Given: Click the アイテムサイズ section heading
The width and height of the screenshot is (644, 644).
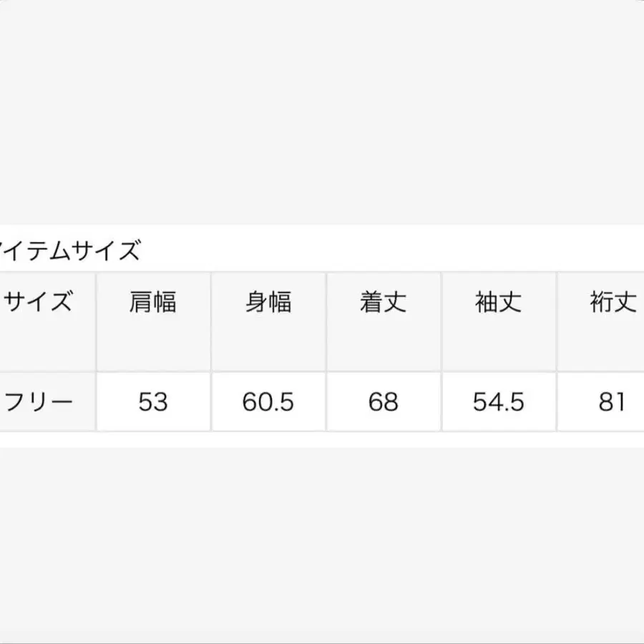Looking at the screenshot, I should click(x=70, y=251).
